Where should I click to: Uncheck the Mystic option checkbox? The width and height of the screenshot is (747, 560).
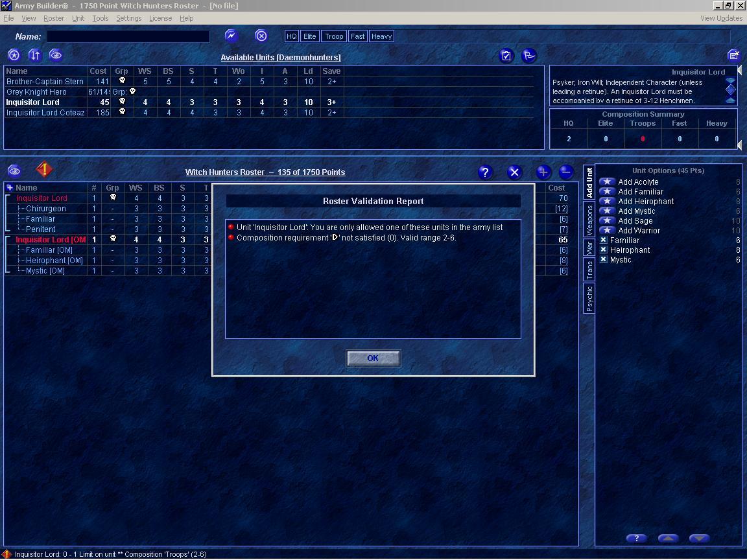click(x=603, y=259)
